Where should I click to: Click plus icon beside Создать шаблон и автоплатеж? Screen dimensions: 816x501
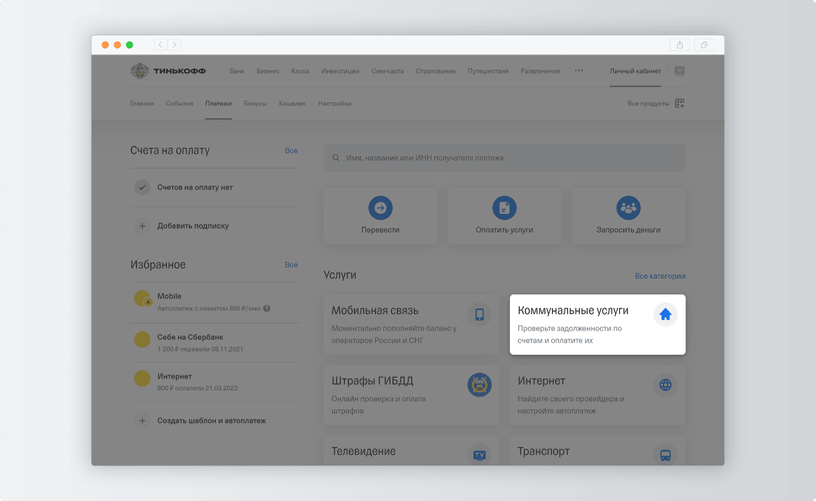142,420
